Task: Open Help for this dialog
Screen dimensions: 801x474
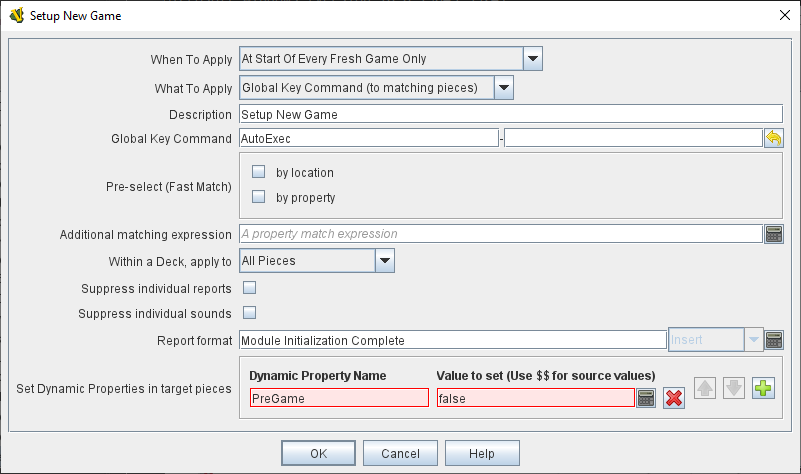Action: [x=482, y=453]
